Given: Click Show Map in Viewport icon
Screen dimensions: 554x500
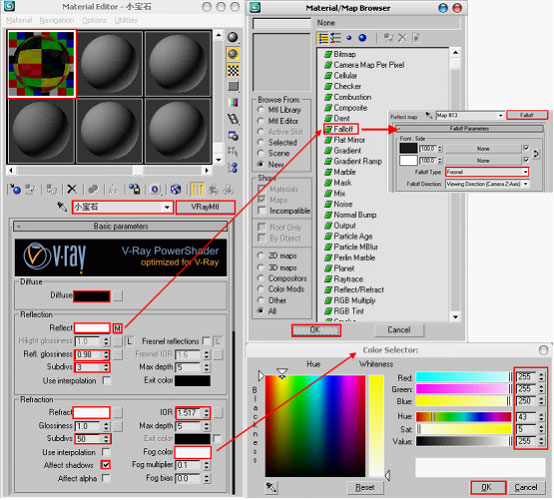Looking at the screenshot, I should pos(176,189).
